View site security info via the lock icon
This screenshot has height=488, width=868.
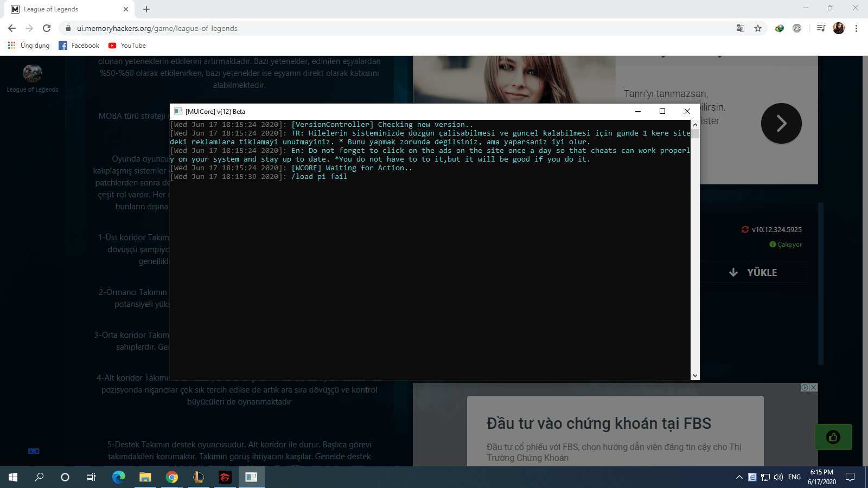pyautogui.click(x=68, y=28)
